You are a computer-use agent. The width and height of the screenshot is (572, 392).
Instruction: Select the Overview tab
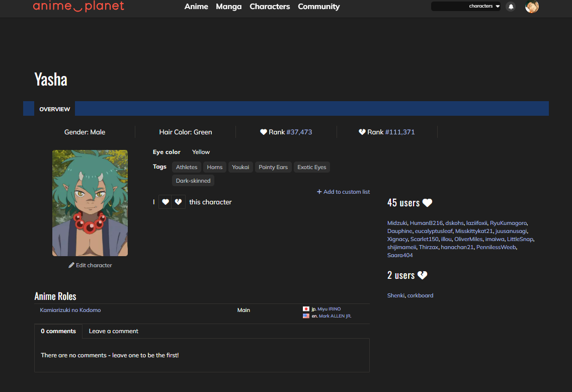click(x=54, y=109)
